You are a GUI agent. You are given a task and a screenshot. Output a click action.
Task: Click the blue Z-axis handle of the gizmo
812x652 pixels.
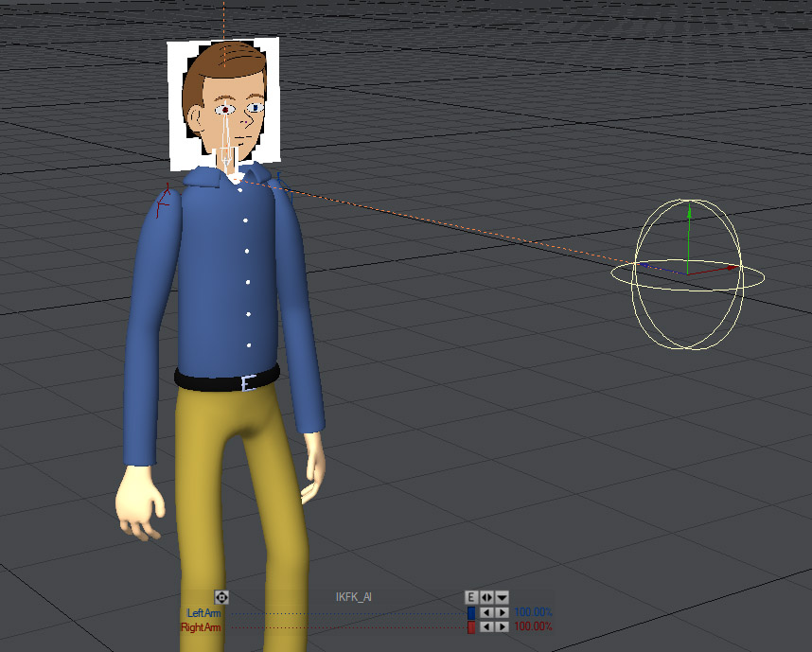[644, 265]
